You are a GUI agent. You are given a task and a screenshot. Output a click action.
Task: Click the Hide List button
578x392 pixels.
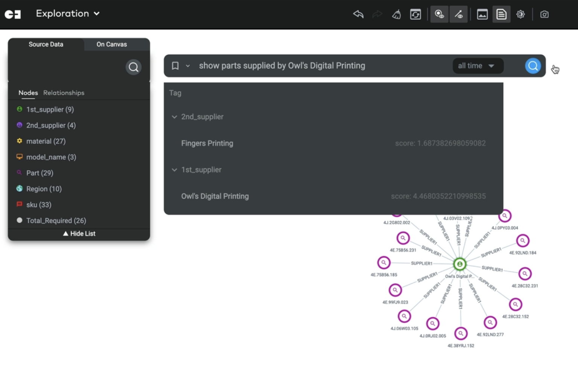(79, 234)
